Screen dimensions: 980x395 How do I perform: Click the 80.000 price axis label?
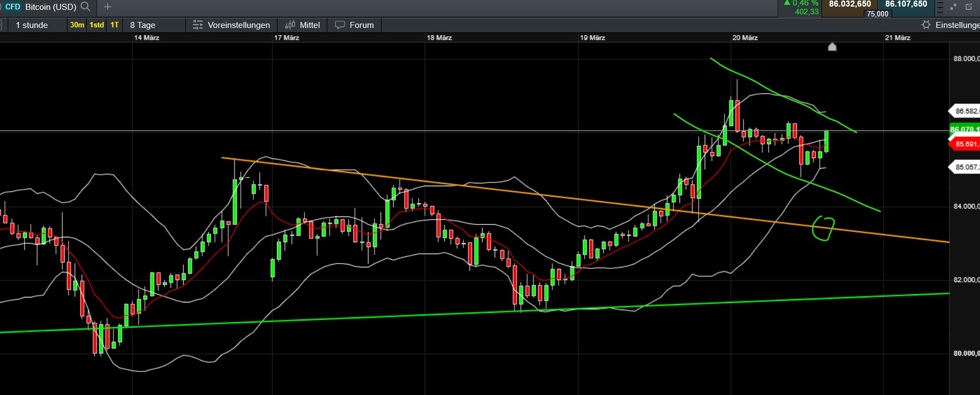click(x=966, y=353)
